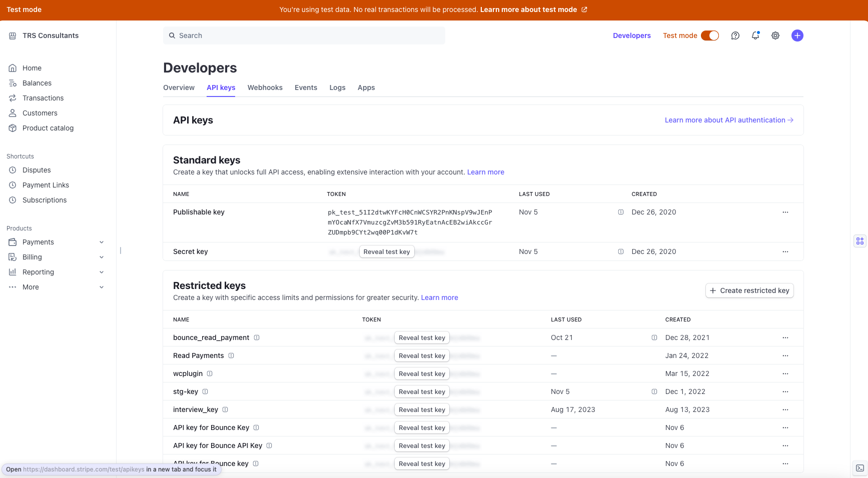The width and height of the screenshot is (868, 478).
Task: Click the Balances sidebar icon
Action: (13, 83)
